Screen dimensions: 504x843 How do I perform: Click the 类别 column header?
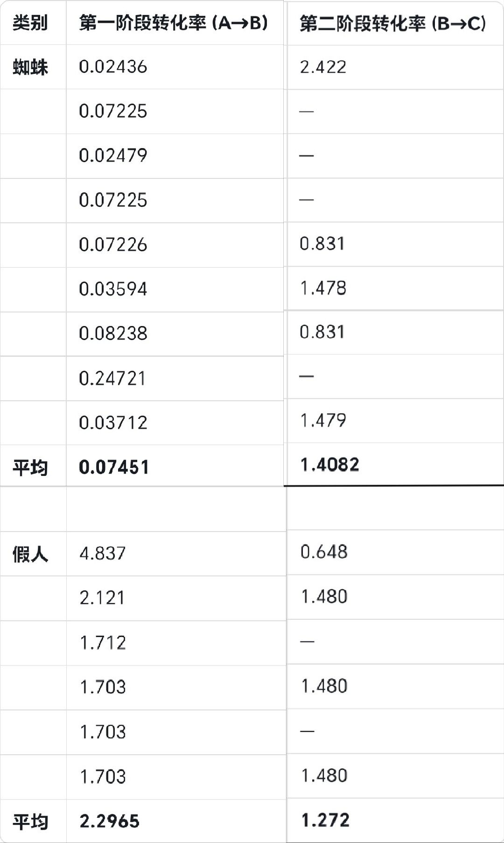[x=30, y=22]
